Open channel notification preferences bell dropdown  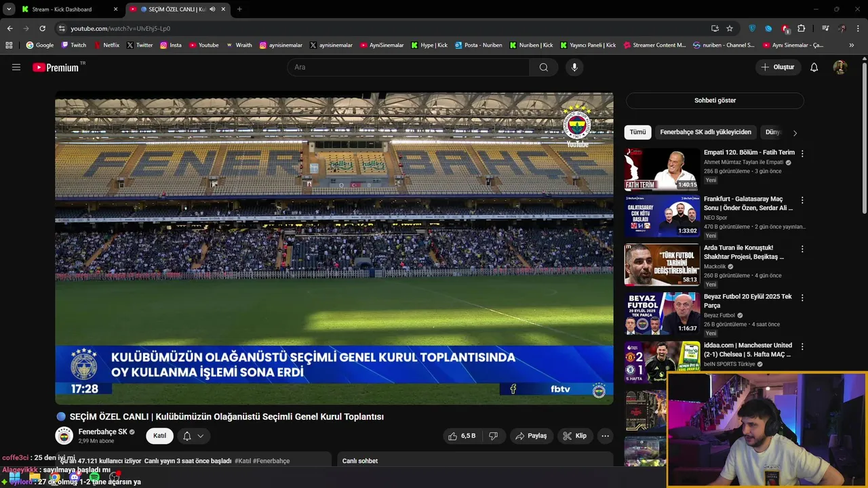[x=193, y=436]
